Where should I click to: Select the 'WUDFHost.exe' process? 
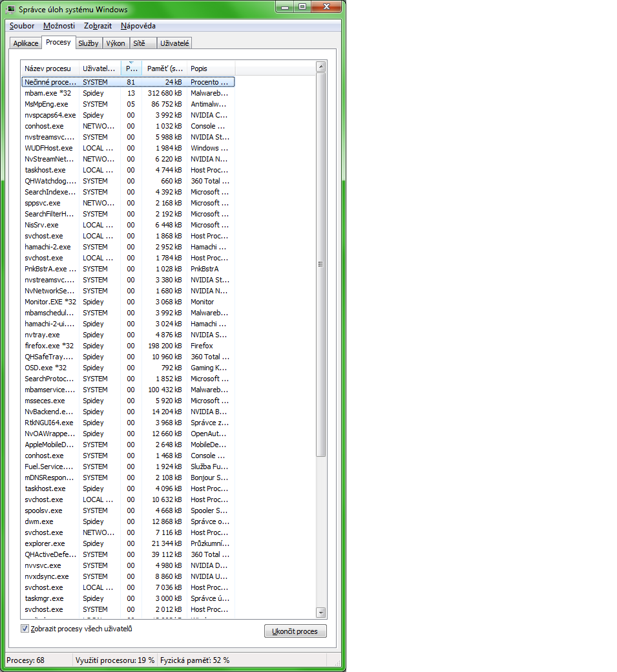coord(128,148)
